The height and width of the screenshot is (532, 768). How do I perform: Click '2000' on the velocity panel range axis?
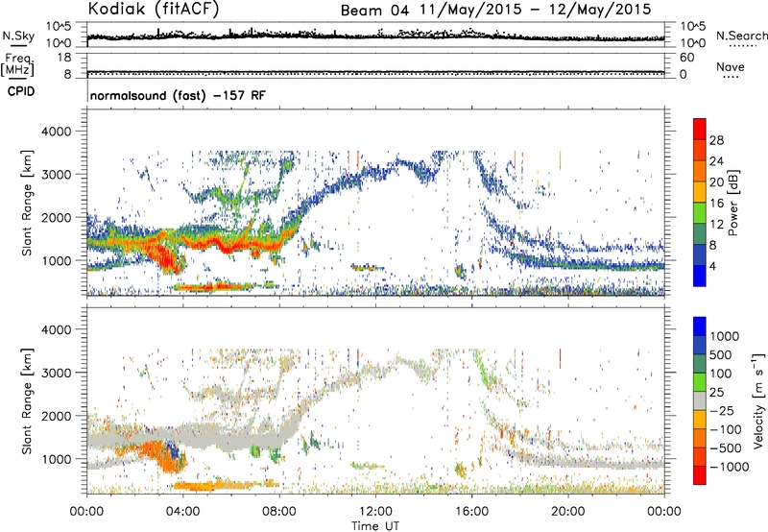point(56,416)
